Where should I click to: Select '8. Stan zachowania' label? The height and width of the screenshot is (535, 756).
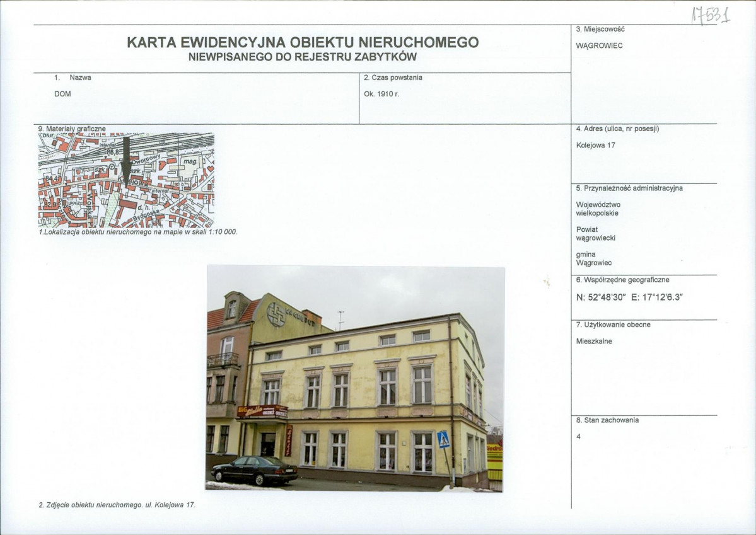pyautogui.click(x=607, y=420)
